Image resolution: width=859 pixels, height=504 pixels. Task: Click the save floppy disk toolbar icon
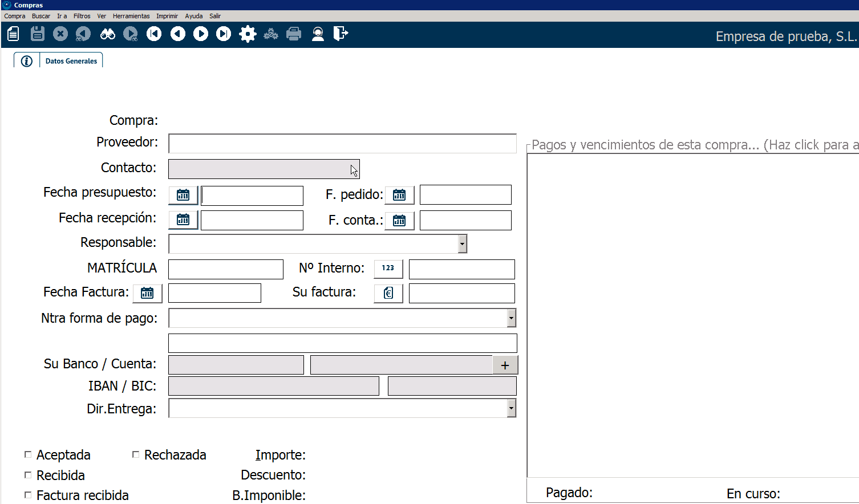[38, 34]
